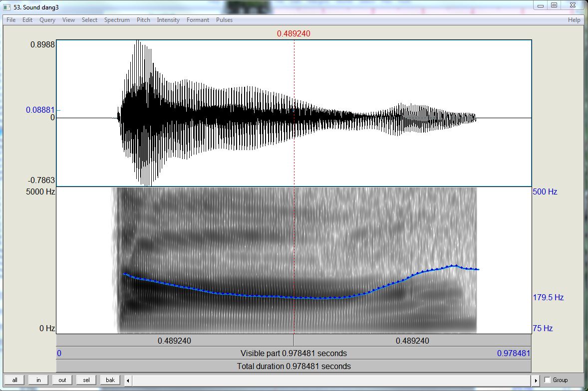Play the right 0.489240 segment bar
This screenshot has height=391, width=588.
tap(412, 341)
